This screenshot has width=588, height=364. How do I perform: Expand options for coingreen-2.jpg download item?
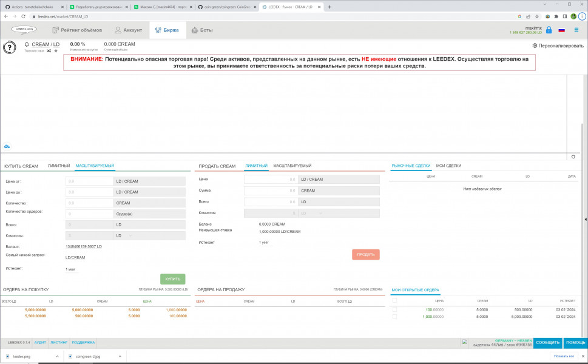tap(120, 356)
